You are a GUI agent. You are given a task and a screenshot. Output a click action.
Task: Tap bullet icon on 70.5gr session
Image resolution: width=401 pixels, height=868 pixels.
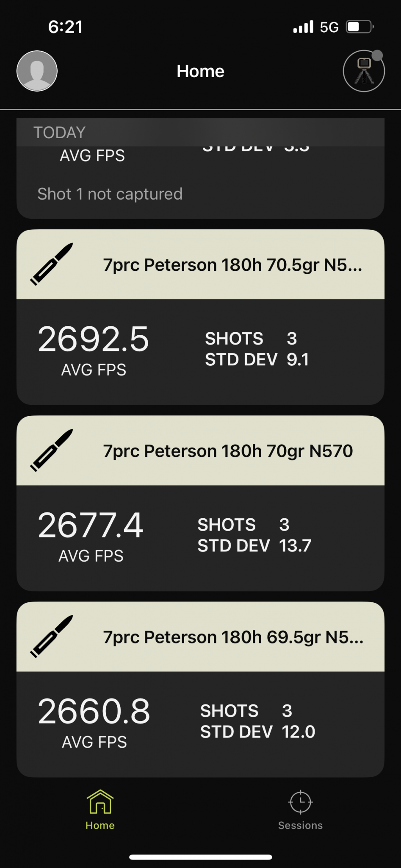tap(52, 264)
